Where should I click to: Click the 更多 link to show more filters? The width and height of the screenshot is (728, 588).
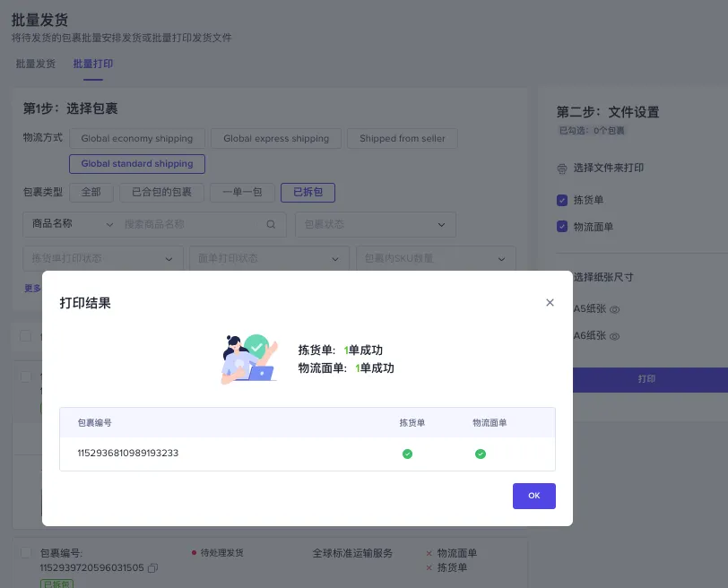[33, 288]
